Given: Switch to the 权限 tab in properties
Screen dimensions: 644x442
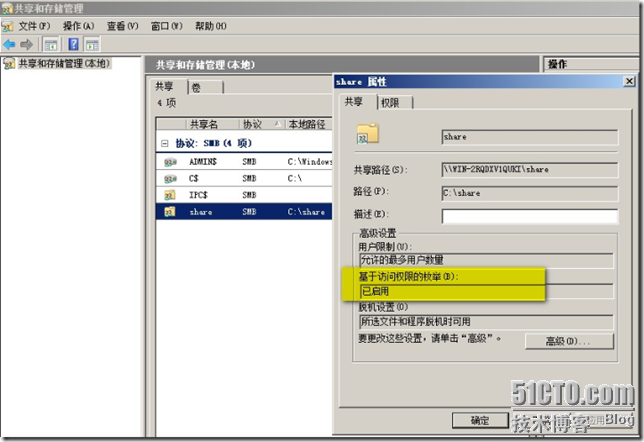Looking at the screenshot, I should (x=390, y=102).
